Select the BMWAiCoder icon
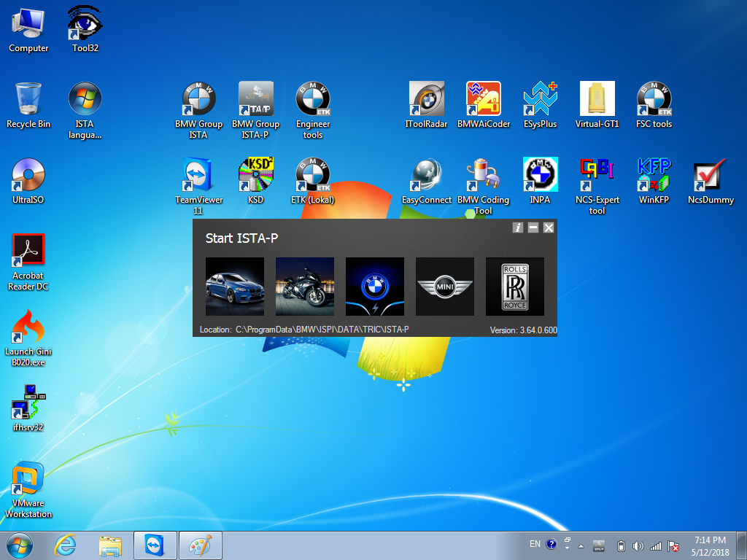 point(484,105)
